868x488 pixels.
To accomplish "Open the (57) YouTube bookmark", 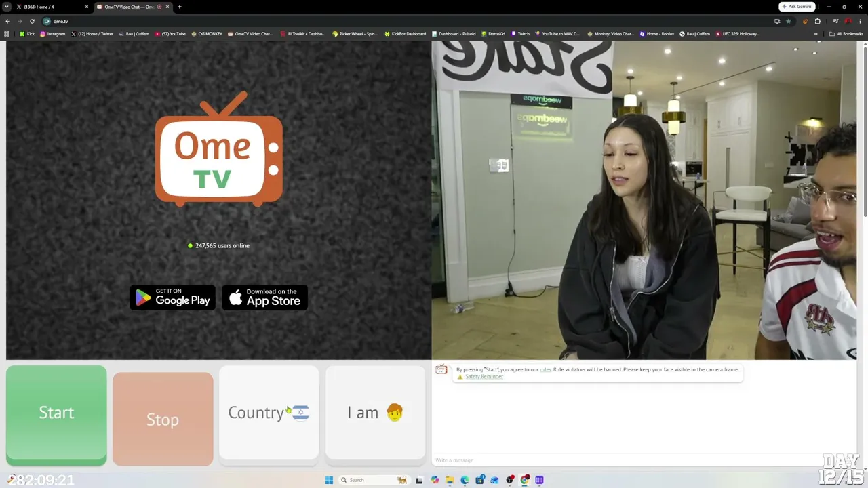I will tap(170, 33).
